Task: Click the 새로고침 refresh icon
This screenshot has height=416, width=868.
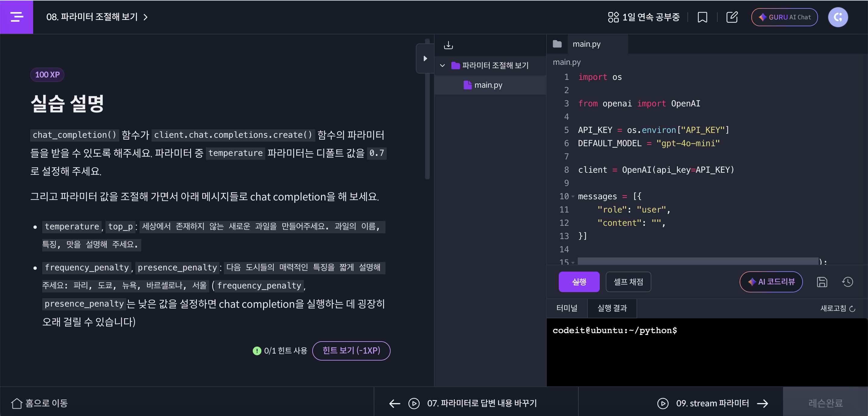Action: tap(852, 308)
